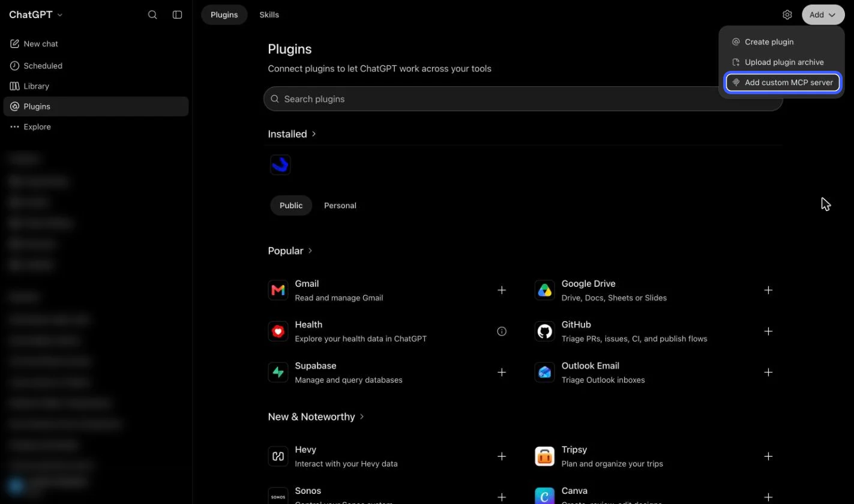Start a New chat from sidebar
This screenshot has width=854, height=504.
[x=96, y=44]
